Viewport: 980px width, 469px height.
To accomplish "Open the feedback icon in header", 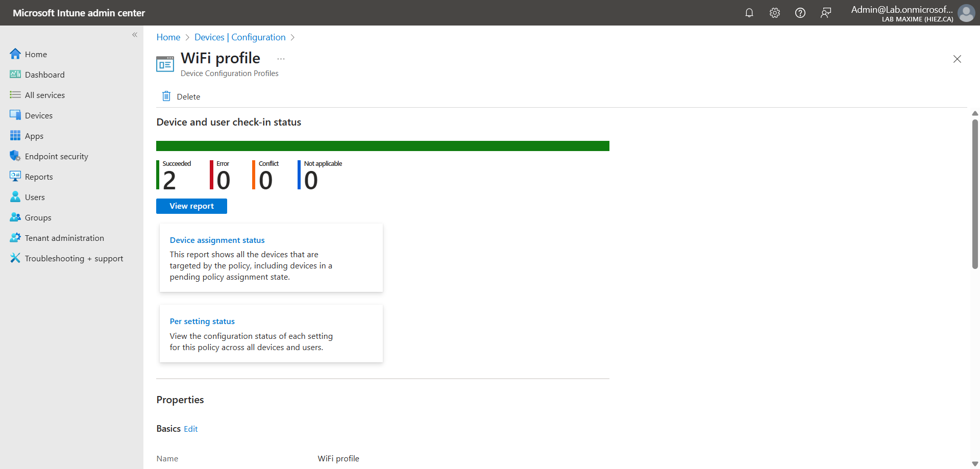I will tap(825, 13).
